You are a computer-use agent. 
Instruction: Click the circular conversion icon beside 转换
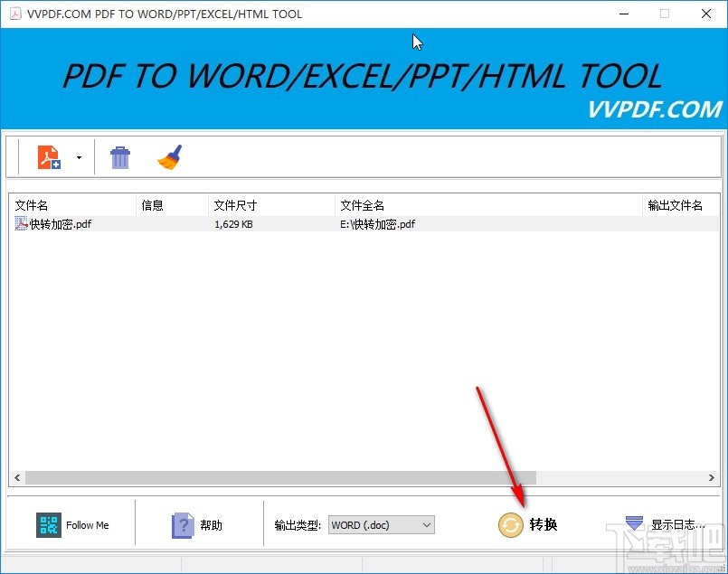pyautogui.click(x=509, y=525)
